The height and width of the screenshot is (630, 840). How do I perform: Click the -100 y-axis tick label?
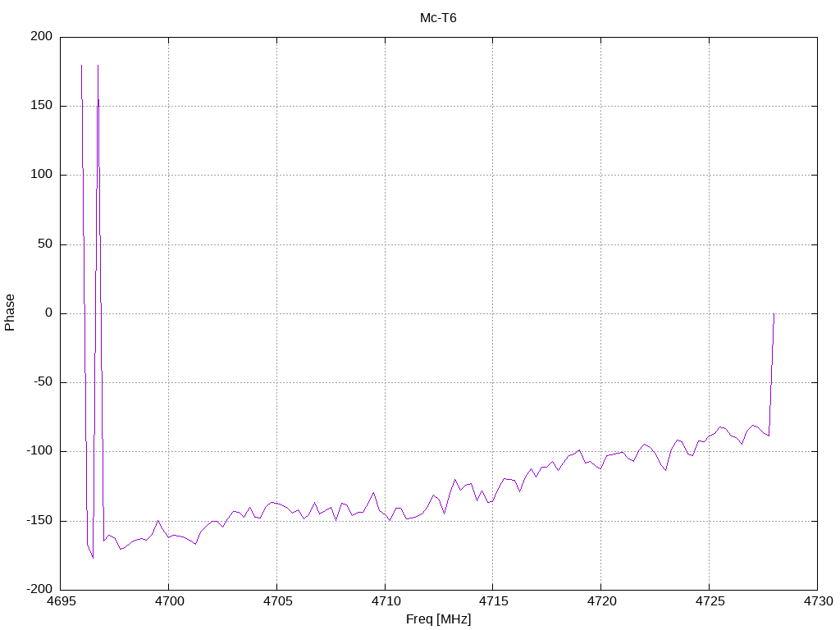coord(39,451)
